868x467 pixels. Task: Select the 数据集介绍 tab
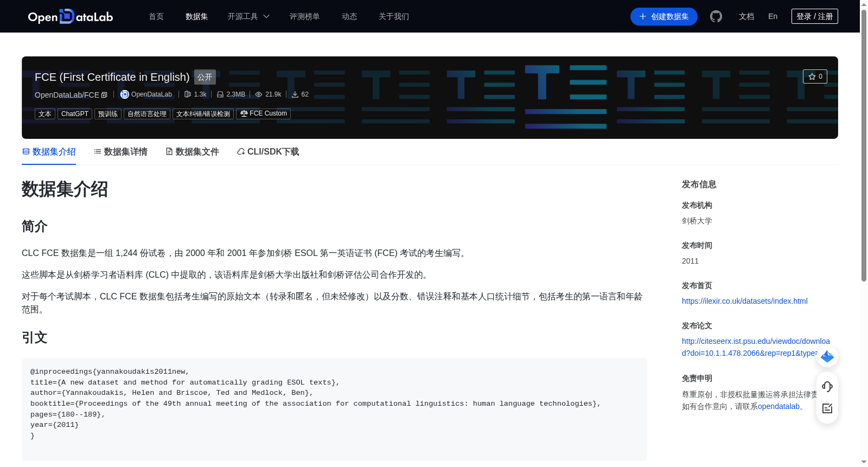coord(49,152)
